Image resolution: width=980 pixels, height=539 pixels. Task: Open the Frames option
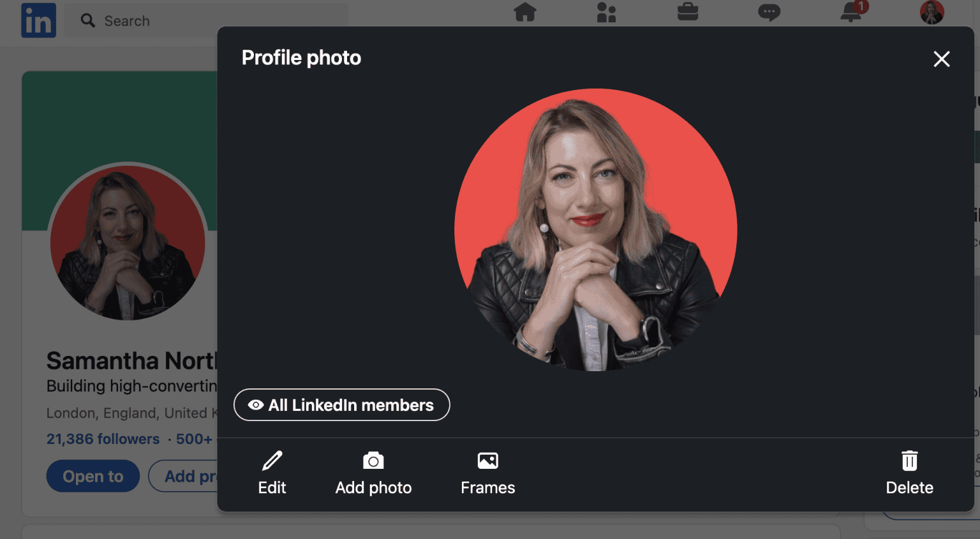point(487,472)
